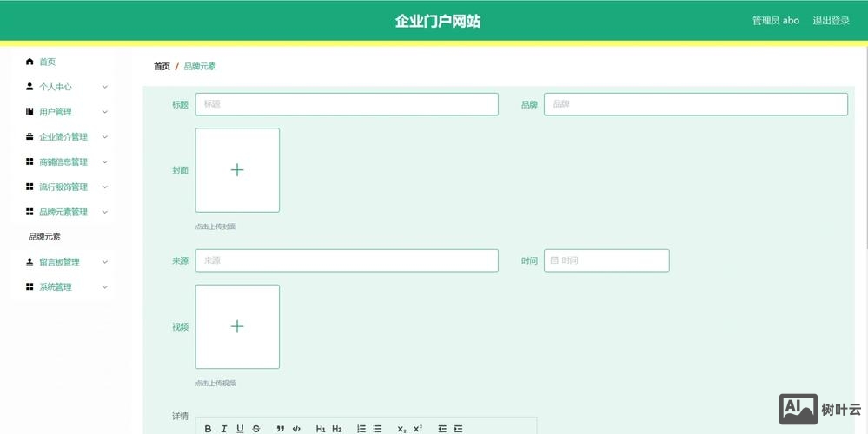Open the 系统管理 menu label
868x434 pixels.
(x=56, y=287)
